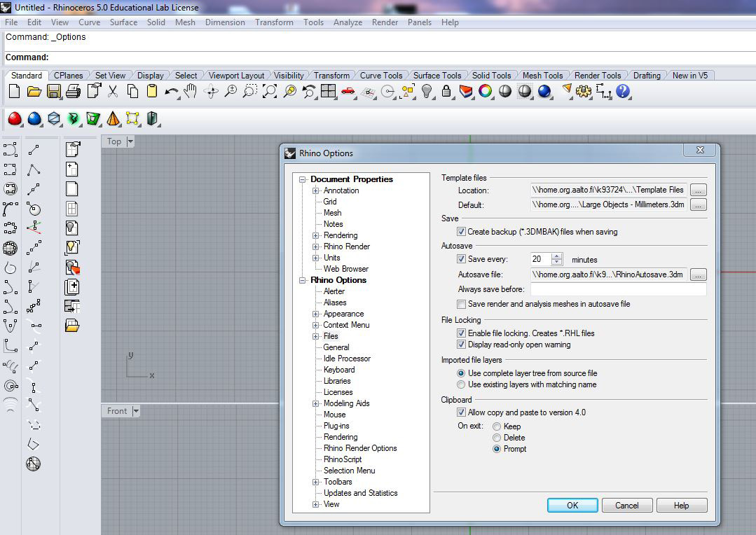Viewport: 756px width, 535px height.
Task: Toggle Allow copy and paste to version 4.0
Action: click(x=462, y=412)
